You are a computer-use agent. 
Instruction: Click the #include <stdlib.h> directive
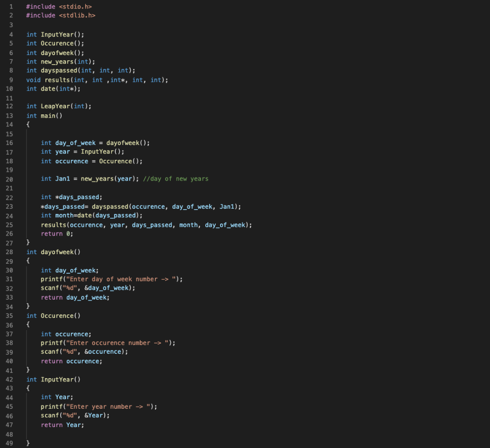click(61, 15)
